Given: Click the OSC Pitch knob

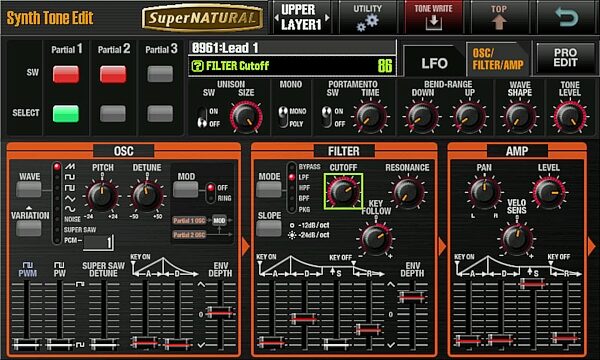Looking at the screenshot, I should pyautogui.click(x=102, y=195).
